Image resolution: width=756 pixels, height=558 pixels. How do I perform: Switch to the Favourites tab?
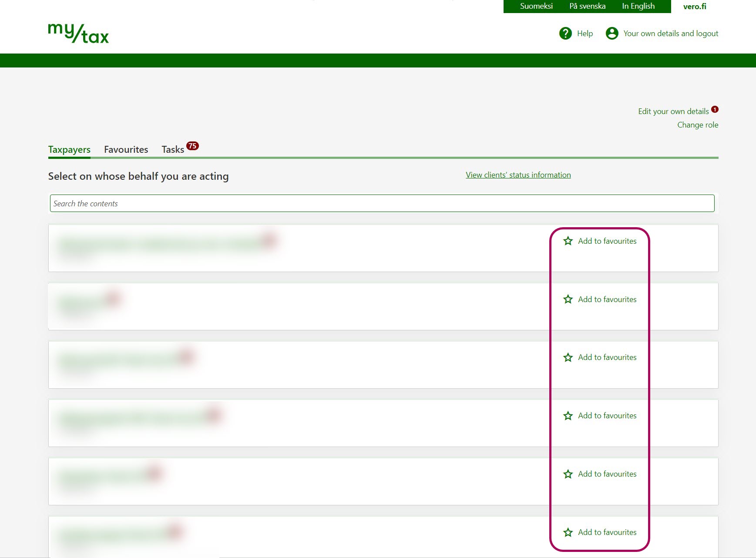click(x=126, y=149)
